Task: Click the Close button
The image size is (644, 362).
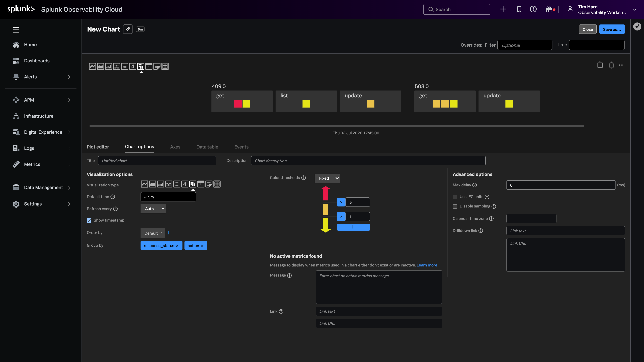Action: (x=588, y=29)
